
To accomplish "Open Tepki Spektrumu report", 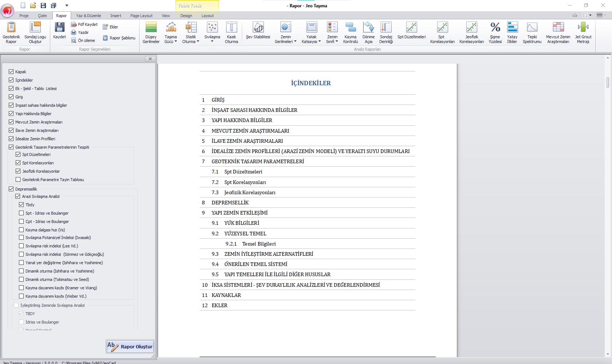I will coord(532,32).
